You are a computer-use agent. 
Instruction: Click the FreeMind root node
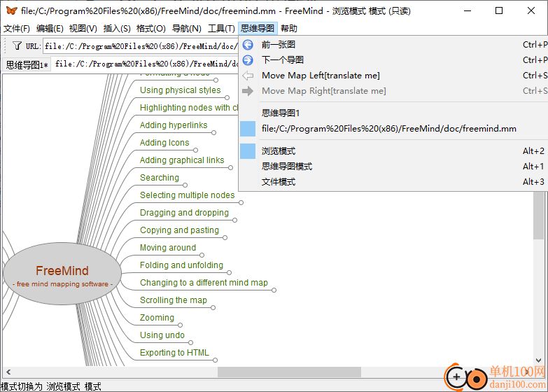click(62, 274)
